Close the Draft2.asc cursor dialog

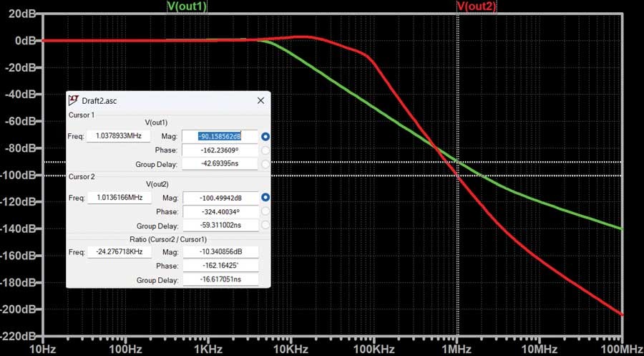260,100
